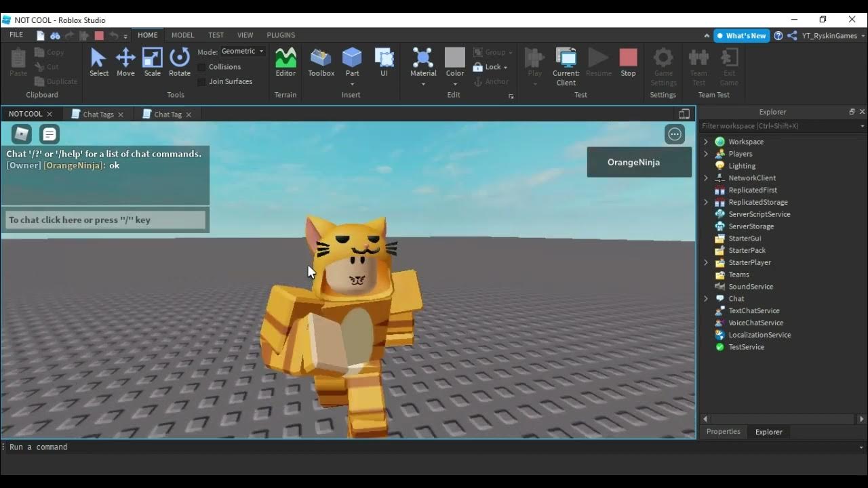Open the Toolbox
This screenshot has width=868, height=488.
pos(321,62)
